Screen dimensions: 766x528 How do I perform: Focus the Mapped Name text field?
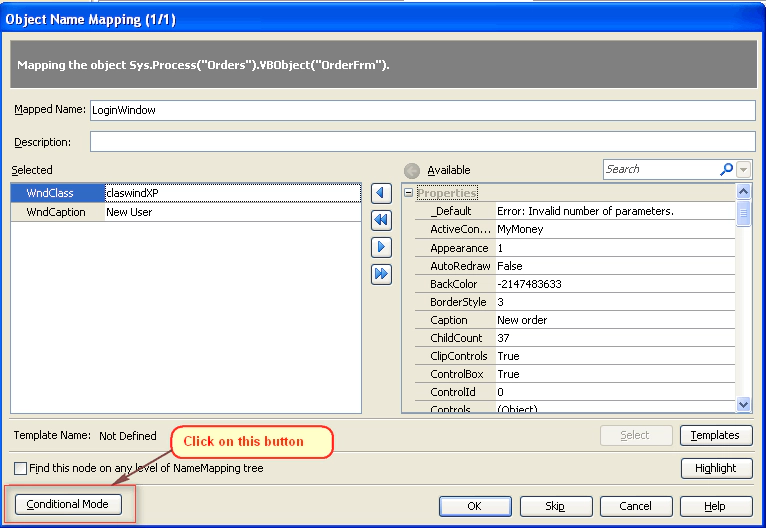[x=421, y=110]
